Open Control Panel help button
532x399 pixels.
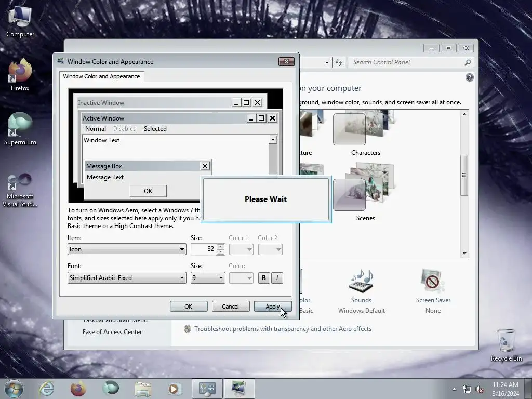(469, 78)
